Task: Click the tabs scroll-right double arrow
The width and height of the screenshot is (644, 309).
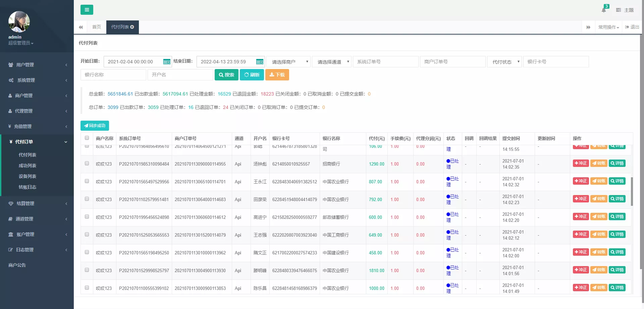Action: pyautogui.click(x=588, y=27)
